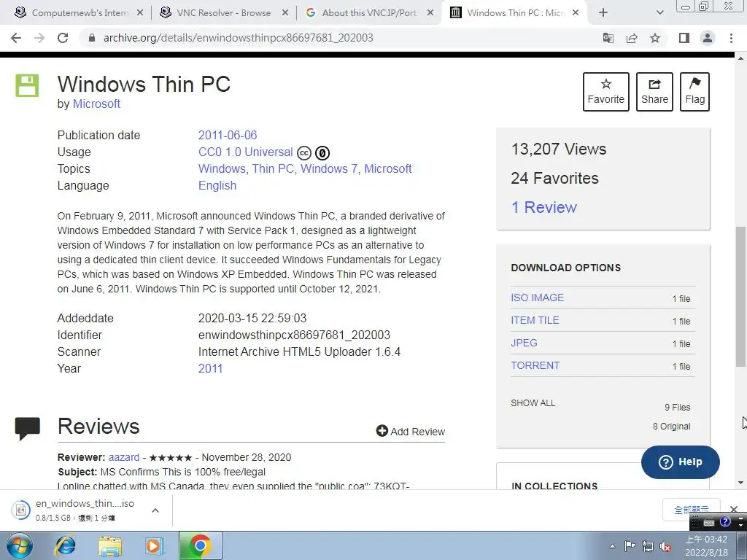Image resolution: width=747 pixels, height=560 pixels.
Task: Open the Windows Start orb
Action: pos(20,545)
